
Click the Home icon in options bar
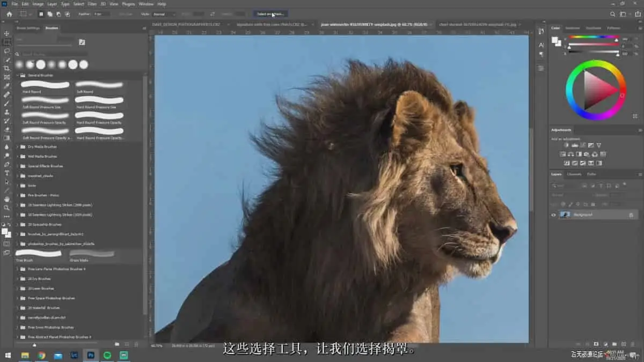point(9,14)
